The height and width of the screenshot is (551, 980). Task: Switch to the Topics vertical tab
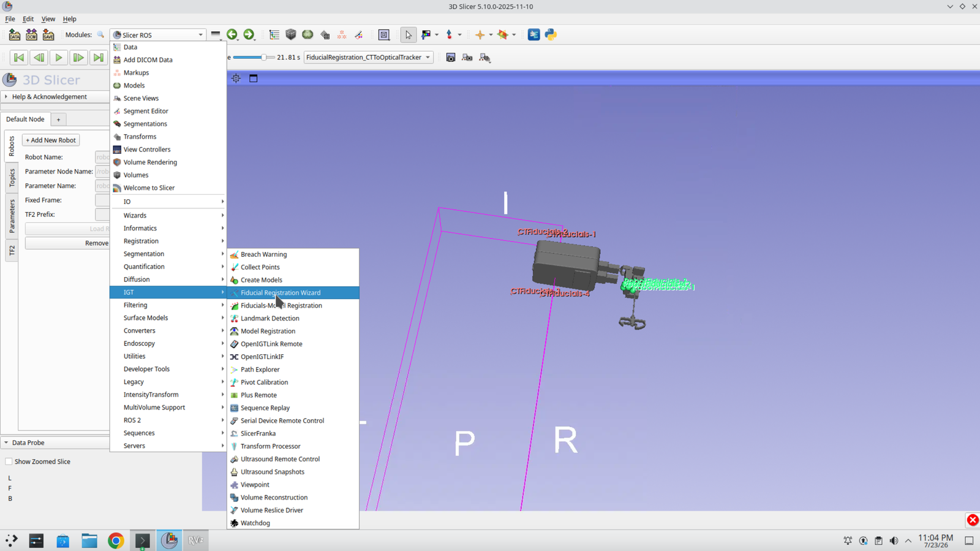12,178
